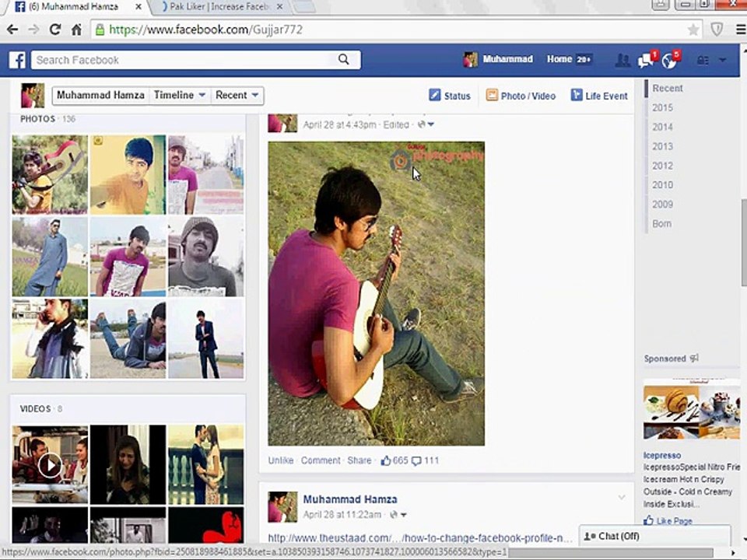Jump to 2013 in the timeline
Image resolution: width=747 pixels, height=560 pixels.
pos(663,146)
